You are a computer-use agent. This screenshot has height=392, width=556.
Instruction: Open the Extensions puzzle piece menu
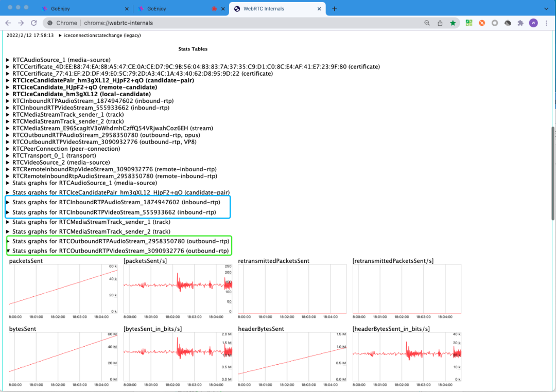pyautogui.click(x=520, y=23)
